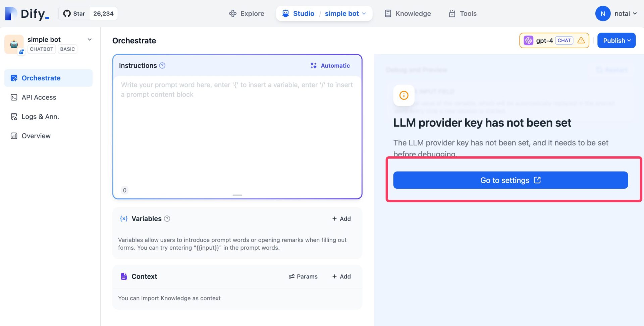Click the Variables help question icon
Screen dimensions: 644x326
167,219
